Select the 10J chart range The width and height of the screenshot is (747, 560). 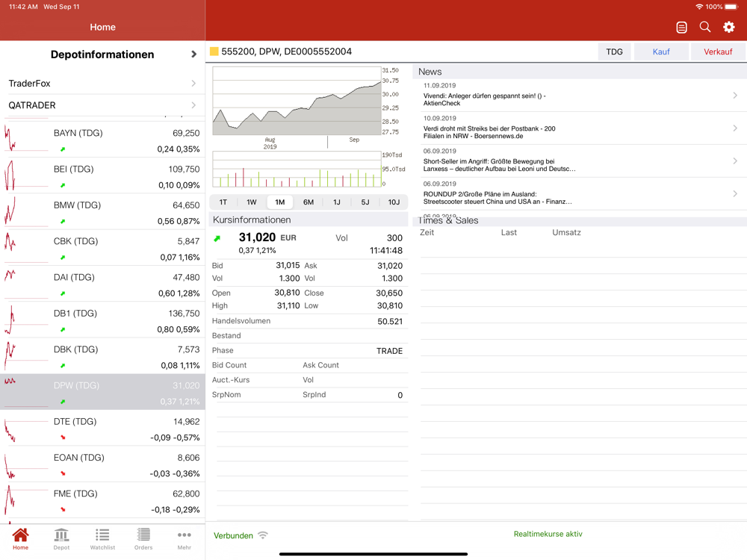tap(394, 202)
